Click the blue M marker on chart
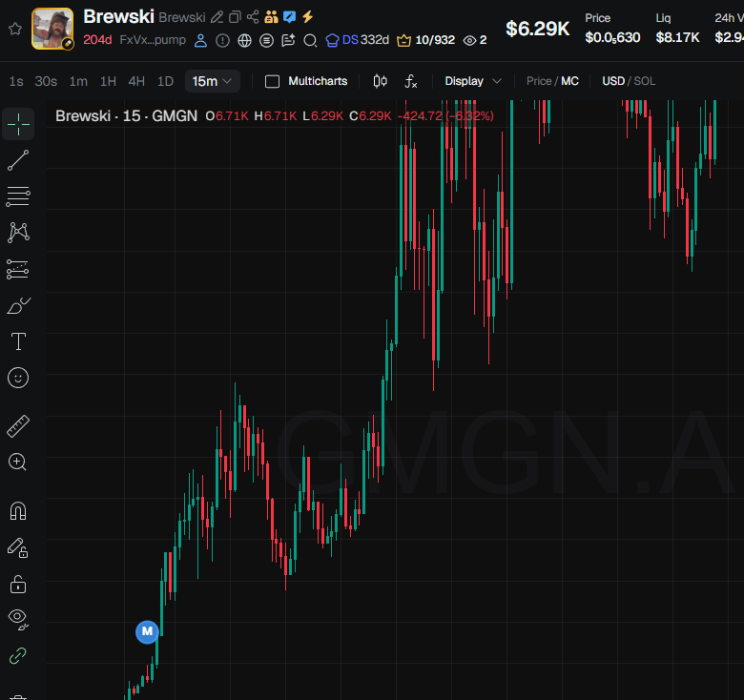The image size is (744, 700). coord(147,631)
